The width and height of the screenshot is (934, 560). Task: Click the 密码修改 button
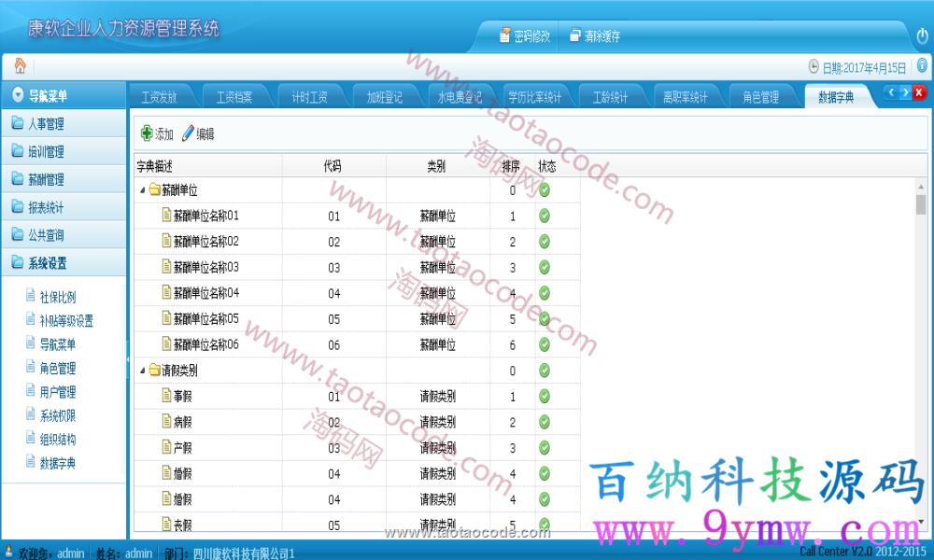[524, 36]
